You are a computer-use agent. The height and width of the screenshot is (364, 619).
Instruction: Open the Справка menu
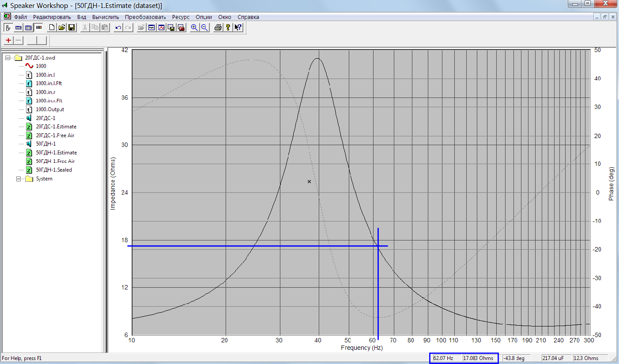point(248,17)
